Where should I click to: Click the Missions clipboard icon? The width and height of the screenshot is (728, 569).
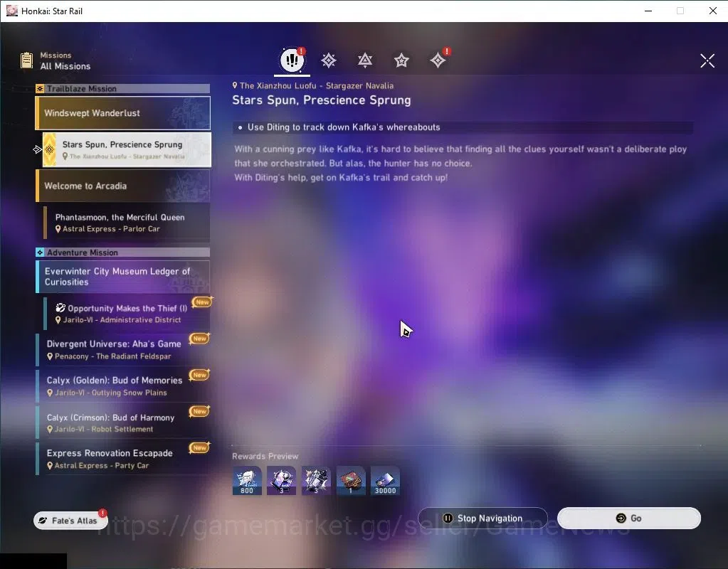tap(27, 60)
